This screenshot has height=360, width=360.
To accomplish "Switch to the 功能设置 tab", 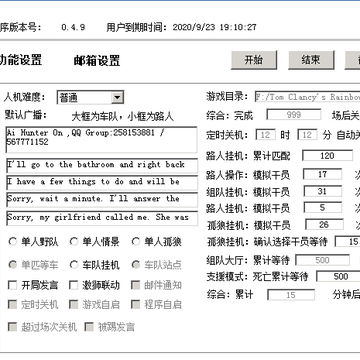I will tap(21, 60).
